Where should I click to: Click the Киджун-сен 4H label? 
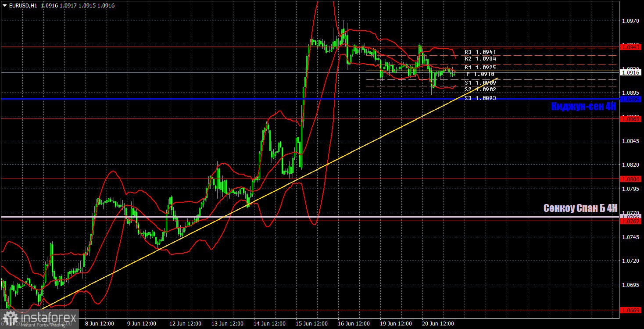tap(583, 106)
